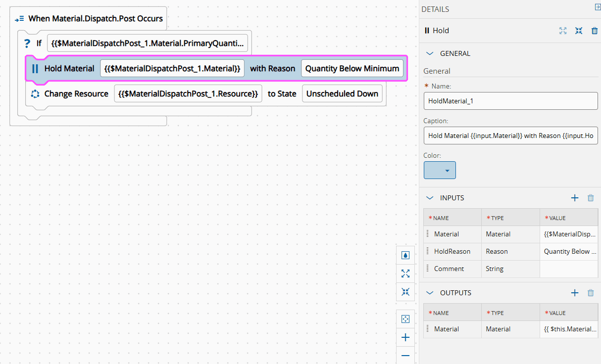The image size is (601, 364).
Task: Click the Quantity Below Minimum reason field
Action: (x=352, y=69)
